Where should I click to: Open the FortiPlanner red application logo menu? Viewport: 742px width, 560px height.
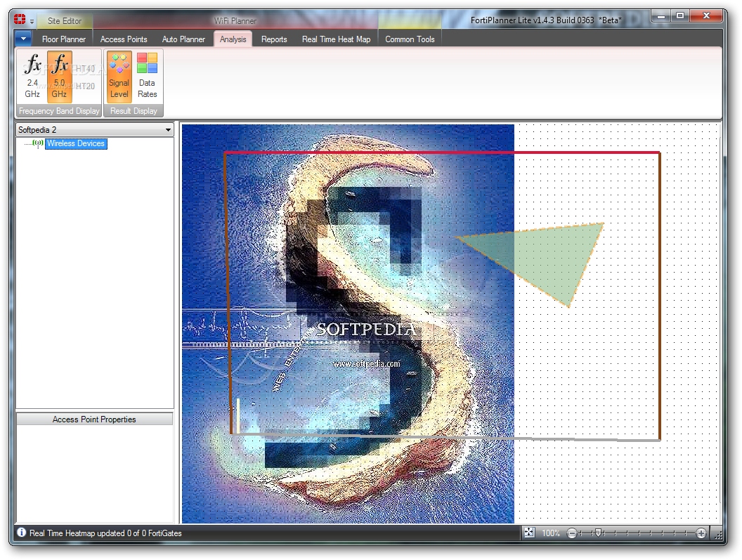(x=20, y=20)
